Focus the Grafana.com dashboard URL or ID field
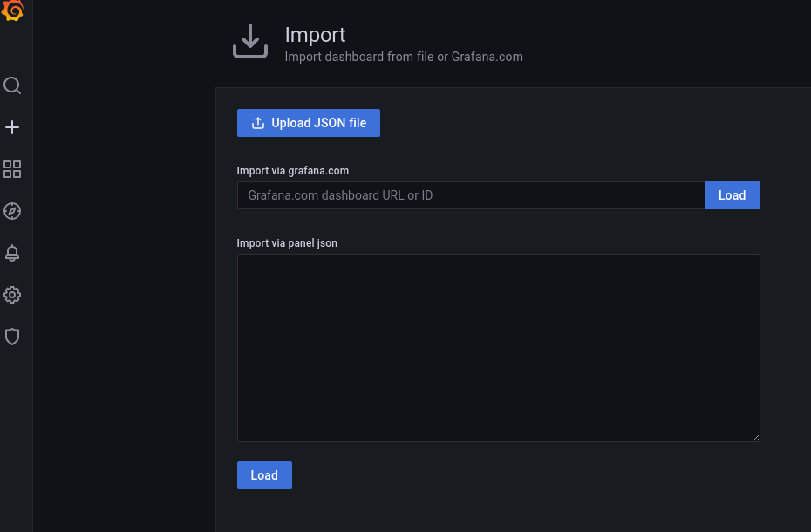Screen dimensions: 811x532 [x=471, y=195]
